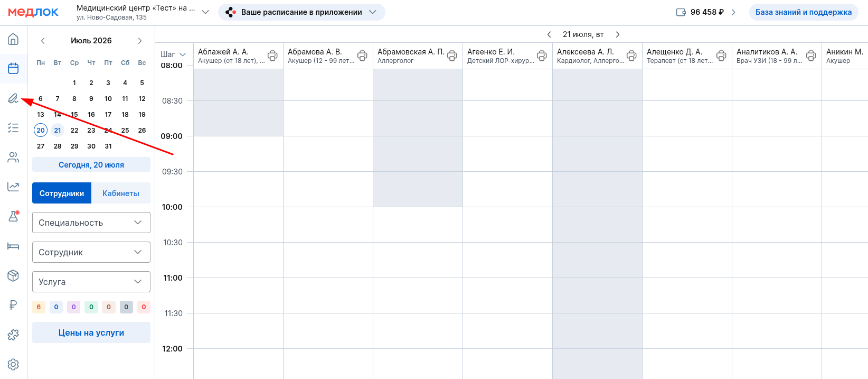This screenshot has width=868, height=379.
Task: Select 20 in the July calendar
Action: pyautogui.click(x=41, y=130)
